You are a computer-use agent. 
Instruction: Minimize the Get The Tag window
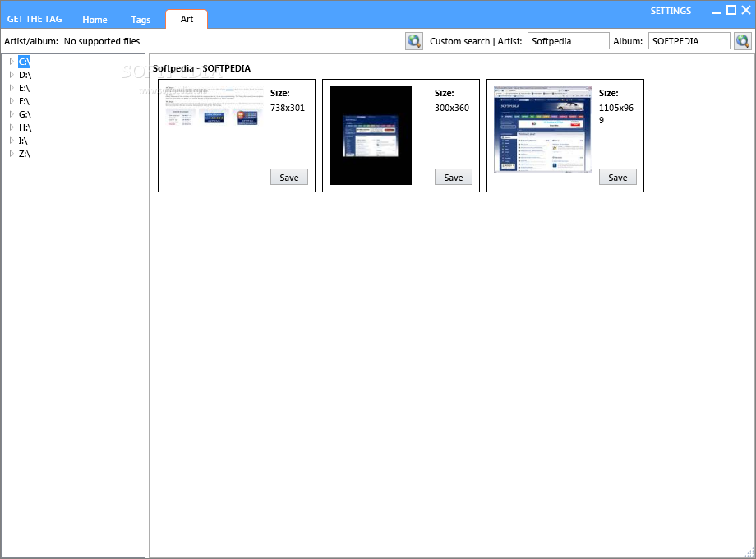[717, 11]
